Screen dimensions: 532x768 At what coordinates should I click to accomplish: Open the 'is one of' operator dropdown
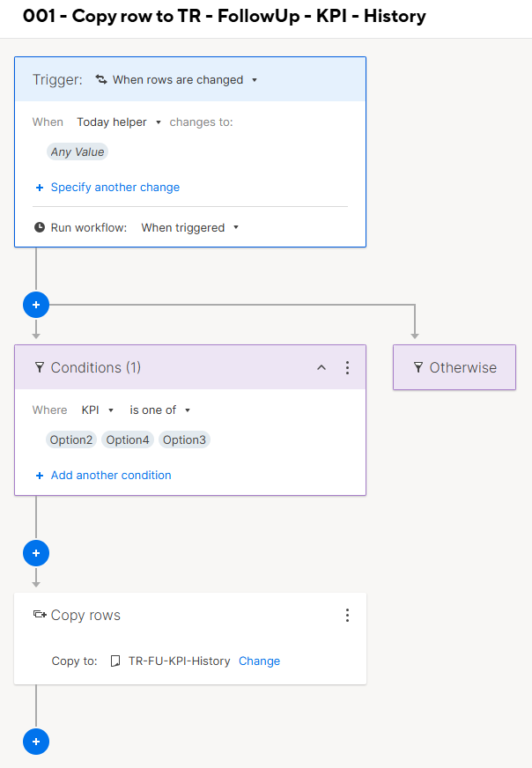(160, 410)
